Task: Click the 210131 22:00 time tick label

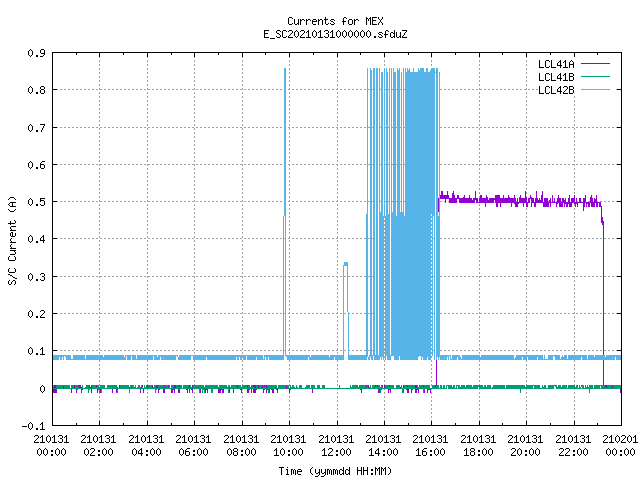Action: click(x=573, y=446)
